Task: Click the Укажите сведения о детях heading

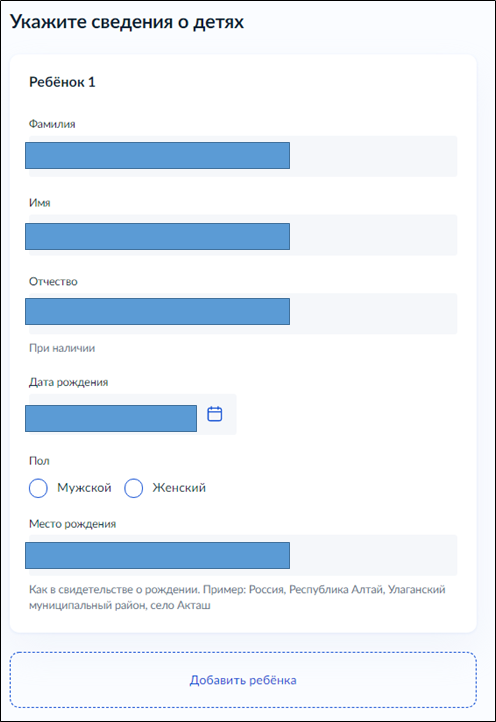Action: pyautogui.click(x=127, y=22)
